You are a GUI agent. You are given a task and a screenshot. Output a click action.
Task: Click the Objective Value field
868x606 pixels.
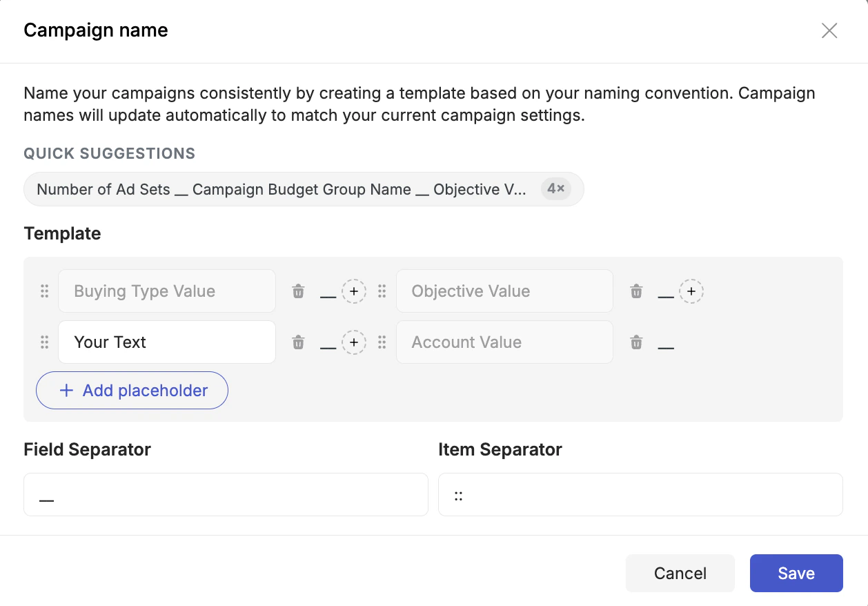(504, 291)
